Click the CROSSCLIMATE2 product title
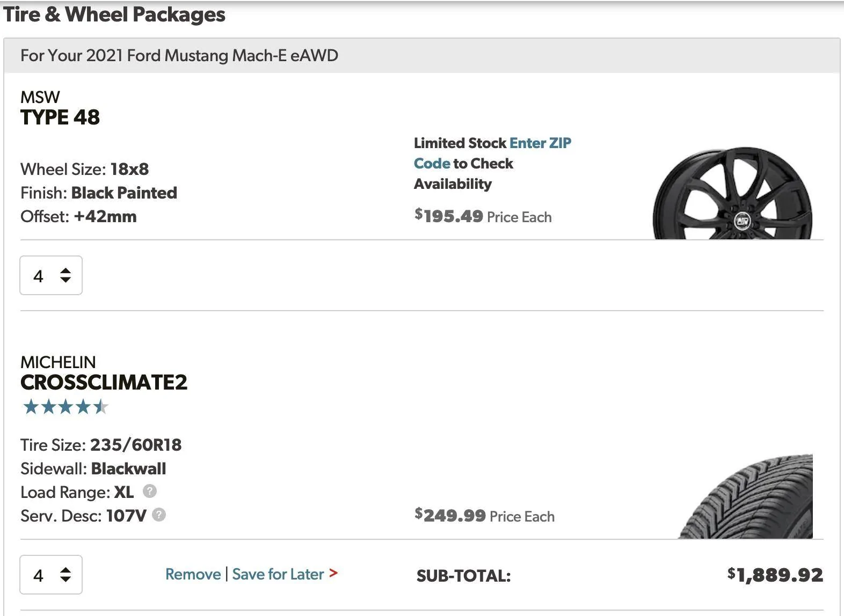 point(104,382)
